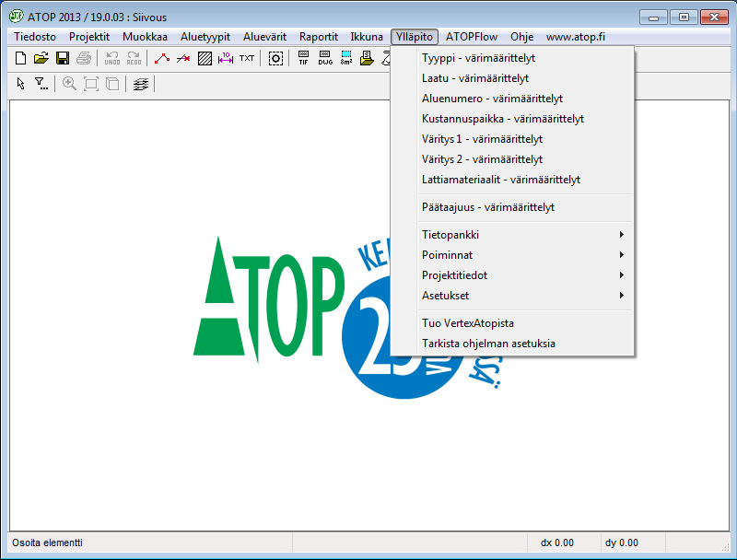Image resolution: width=737 pixels, height=560 pixels.
Task: Expand the Poiminnat submenu
Action: tap(512, 254)
